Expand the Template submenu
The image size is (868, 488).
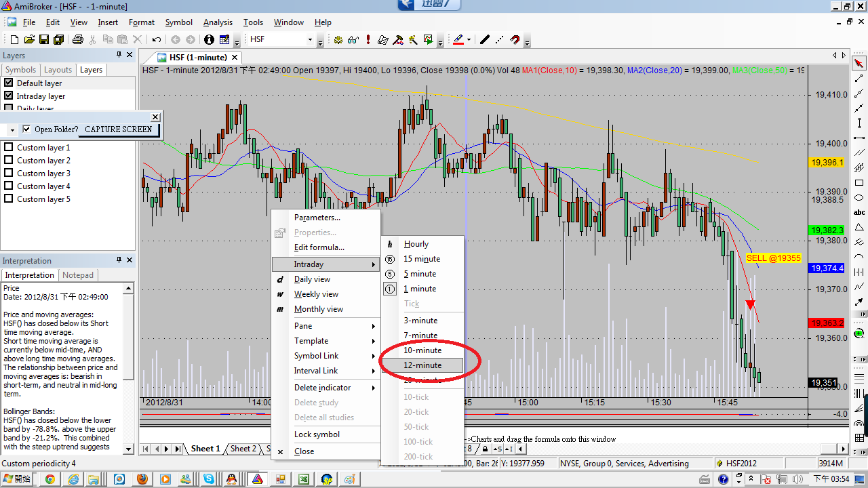(325, 340)
